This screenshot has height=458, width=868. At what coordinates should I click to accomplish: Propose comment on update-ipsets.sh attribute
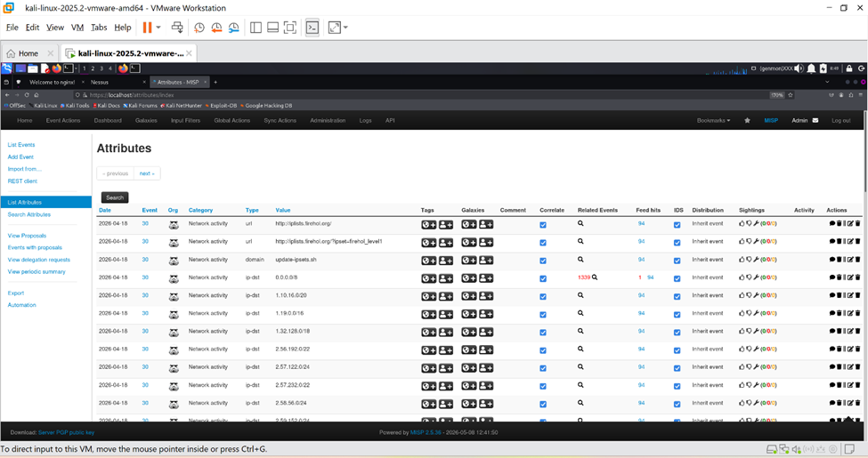[x=832, y=260]
